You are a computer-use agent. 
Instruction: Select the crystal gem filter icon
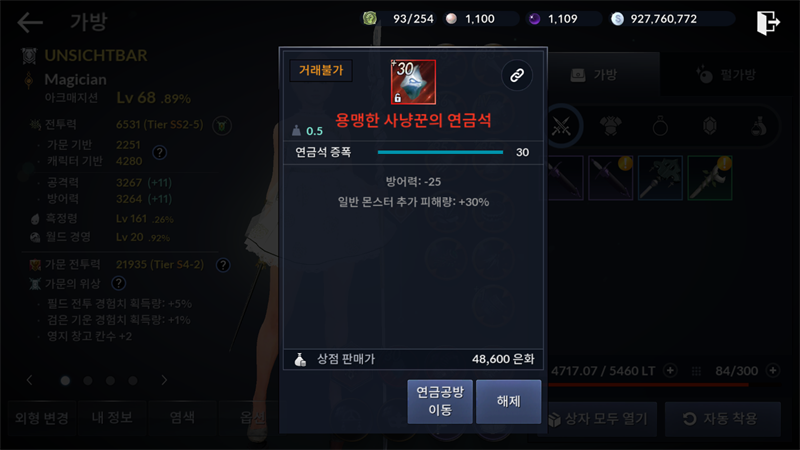(x=710, y=126)
